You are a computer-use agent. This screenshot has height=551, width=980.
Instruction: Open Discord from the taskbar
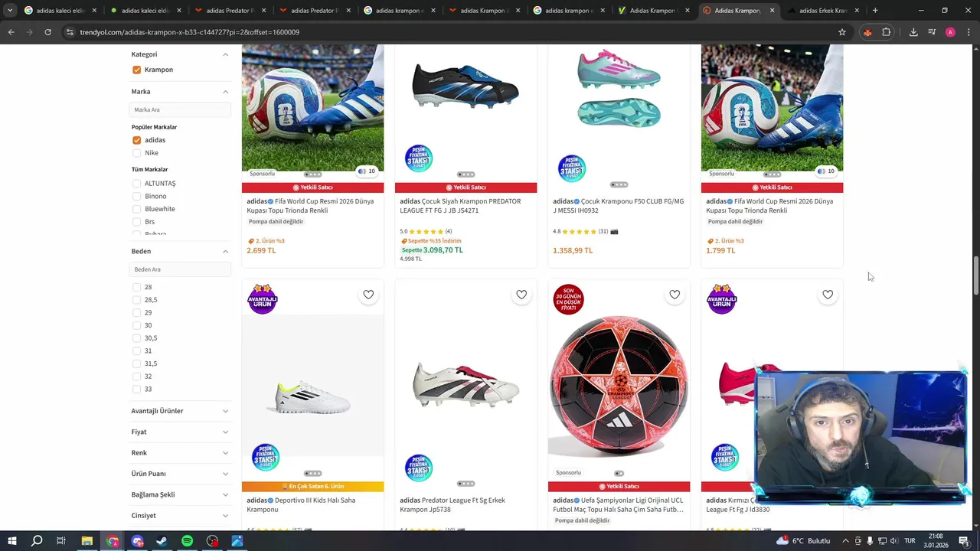point(137,541)
